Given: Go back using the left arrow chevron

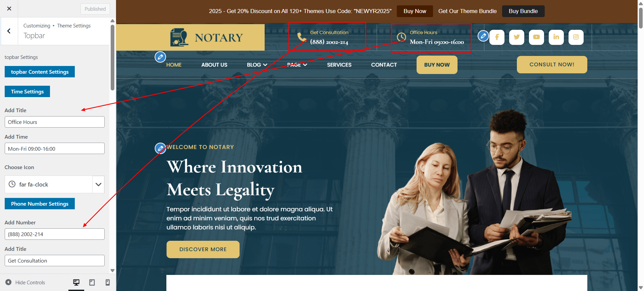Looking at the screenshot, I should (9, 31).
